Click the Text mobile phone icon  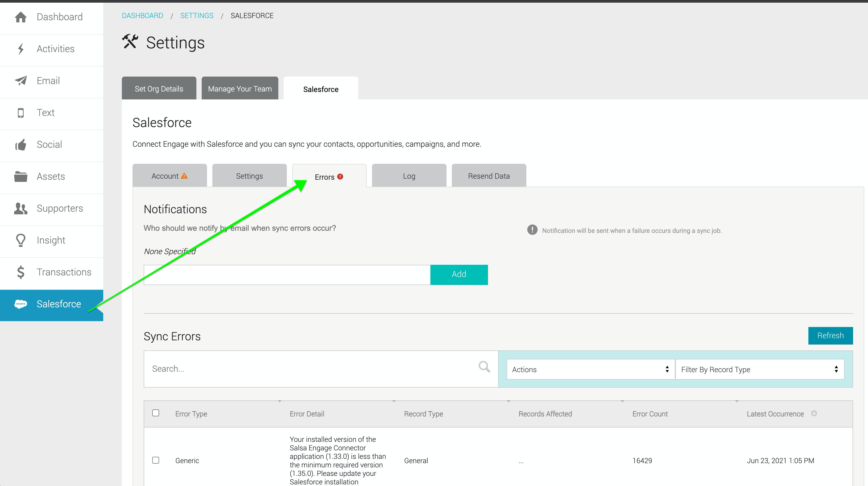pos(21,113)
